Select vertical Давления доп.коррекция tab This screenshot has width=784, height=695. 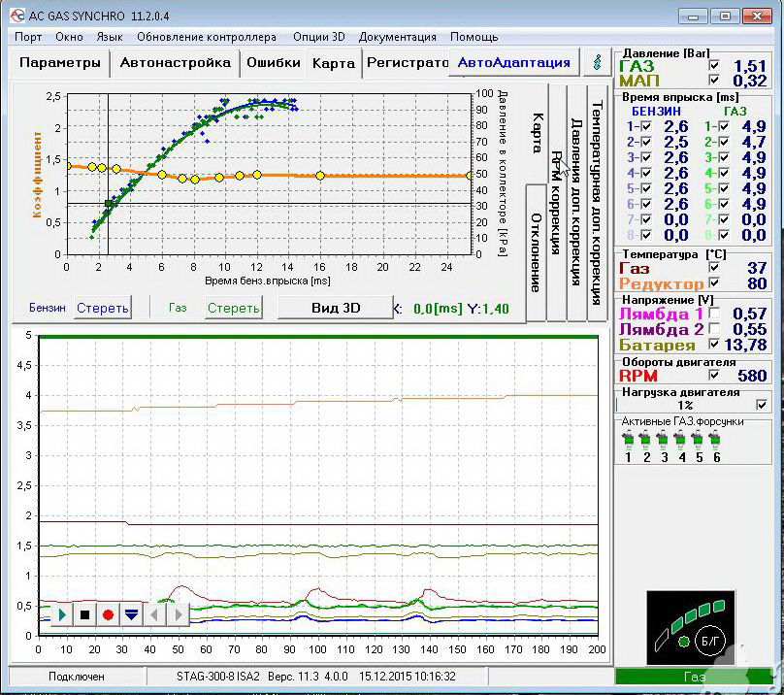click(576, 203)
